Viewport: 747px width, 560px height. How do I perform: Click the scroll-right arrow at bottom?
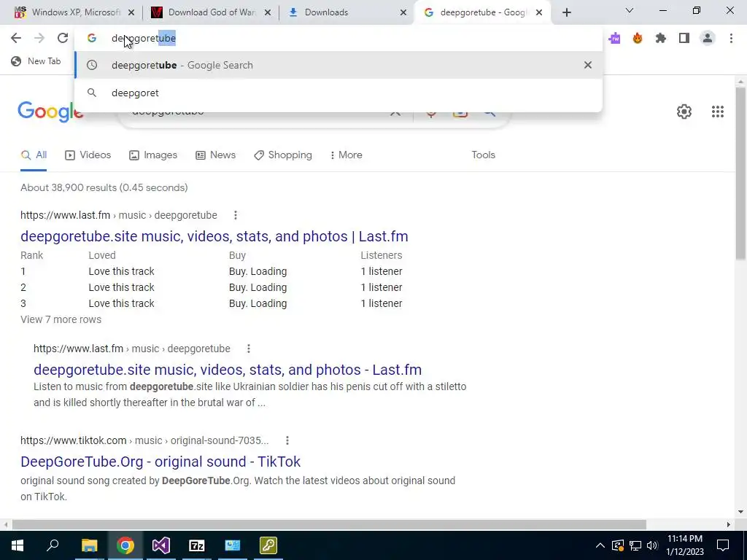click(x=729, y=524)
